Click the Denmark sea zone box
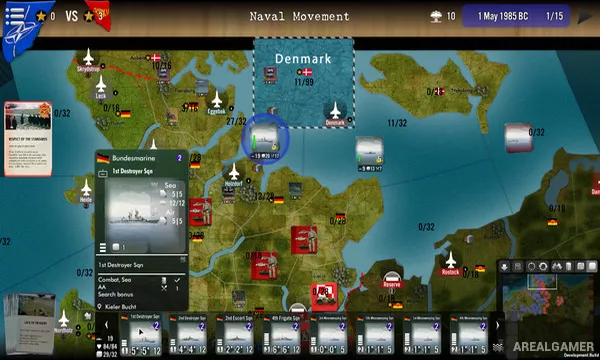 click(x=304, y=83)
